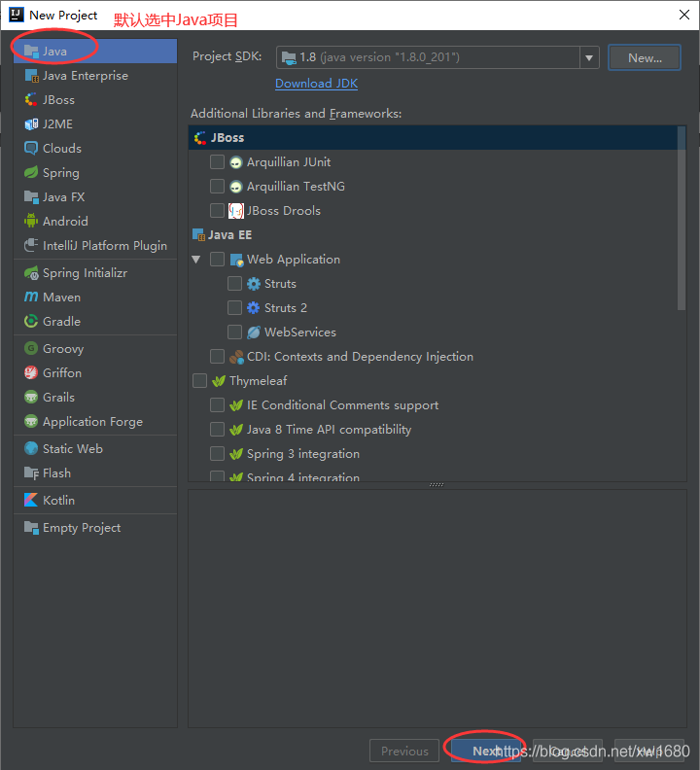Image resolution: width=700 pixels, height=770 pixels.
Task: Select the JBoss header row in frameworks
Action: click(433, 137)
